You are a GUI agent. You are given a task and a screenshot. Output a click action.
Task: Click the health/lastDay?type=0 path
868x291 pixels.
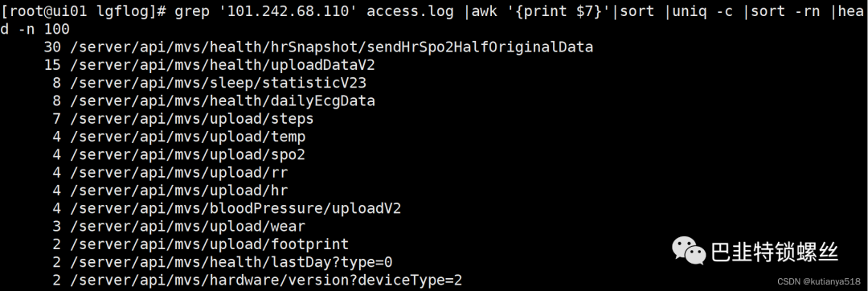pyautogui.click(x=231, y=262)
